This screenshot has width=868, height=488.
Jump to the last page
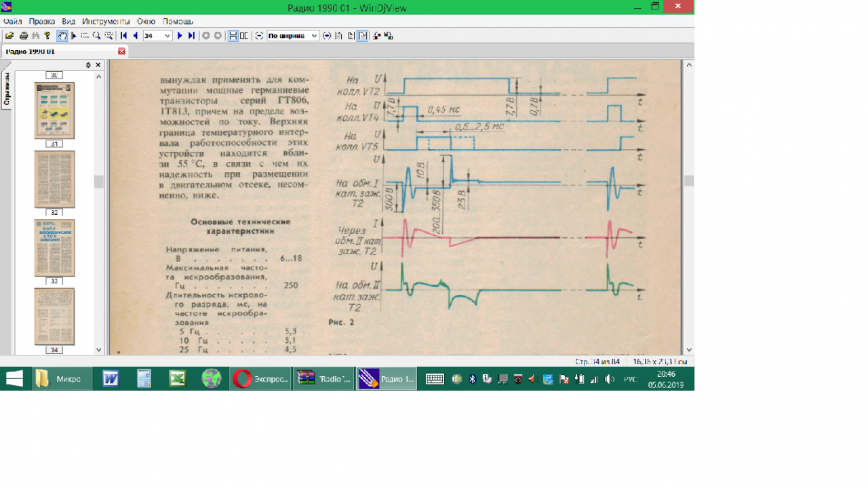pos(191,36)
